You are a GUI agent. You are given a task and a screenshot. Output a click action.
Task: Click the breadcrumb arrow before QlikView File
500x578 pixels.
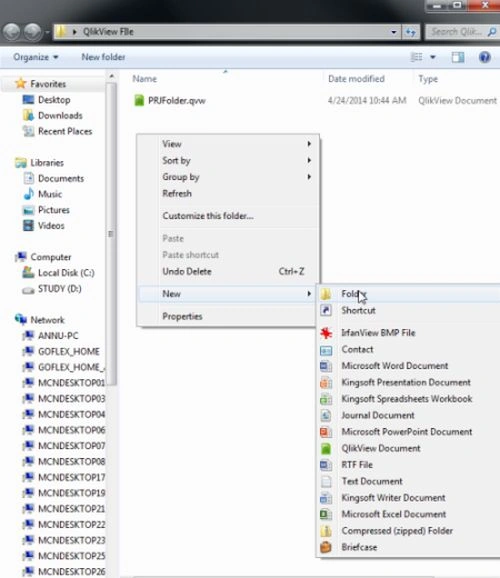(74, 32)
